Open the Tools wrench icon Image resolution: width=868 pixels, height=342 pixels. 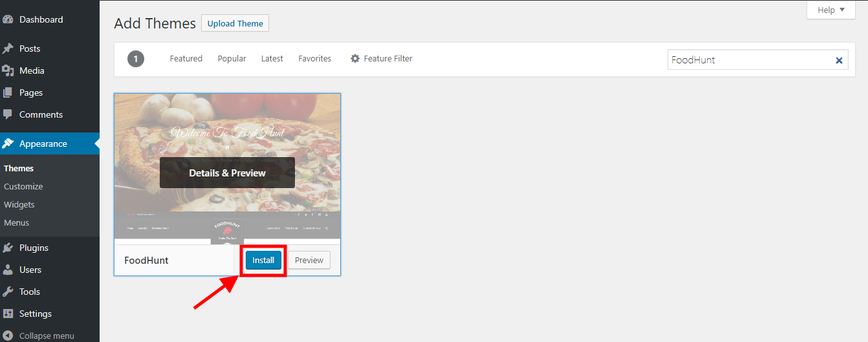8,292
